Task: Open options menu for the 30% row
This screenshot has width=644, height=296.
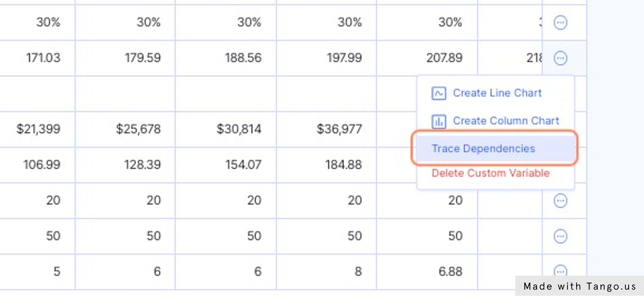Action: point(560,23)
